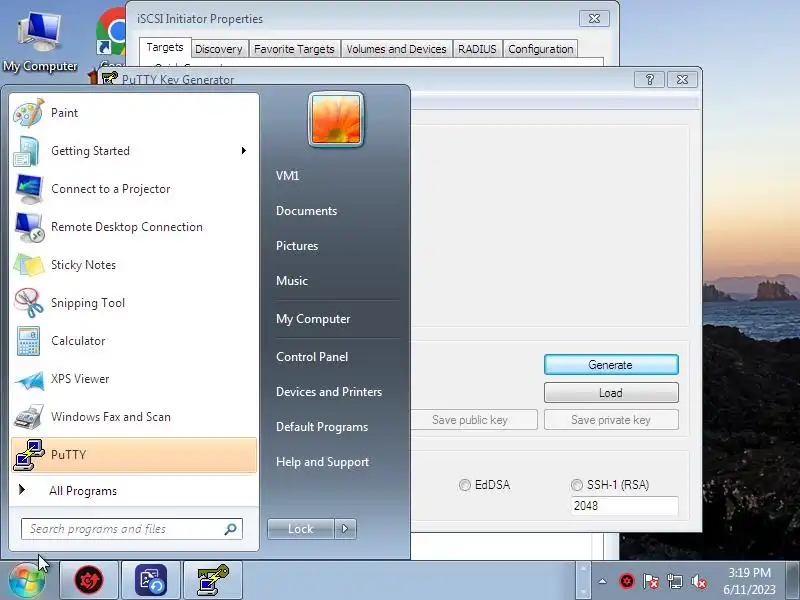
Task: Open the Configuration tab
Action: point(540,49)
